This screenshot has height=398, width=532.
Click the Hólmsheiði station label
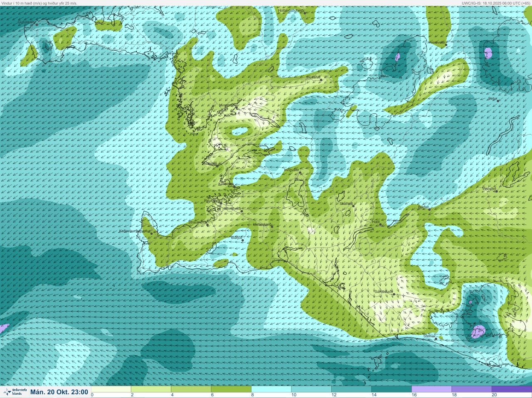click(232, 208)
